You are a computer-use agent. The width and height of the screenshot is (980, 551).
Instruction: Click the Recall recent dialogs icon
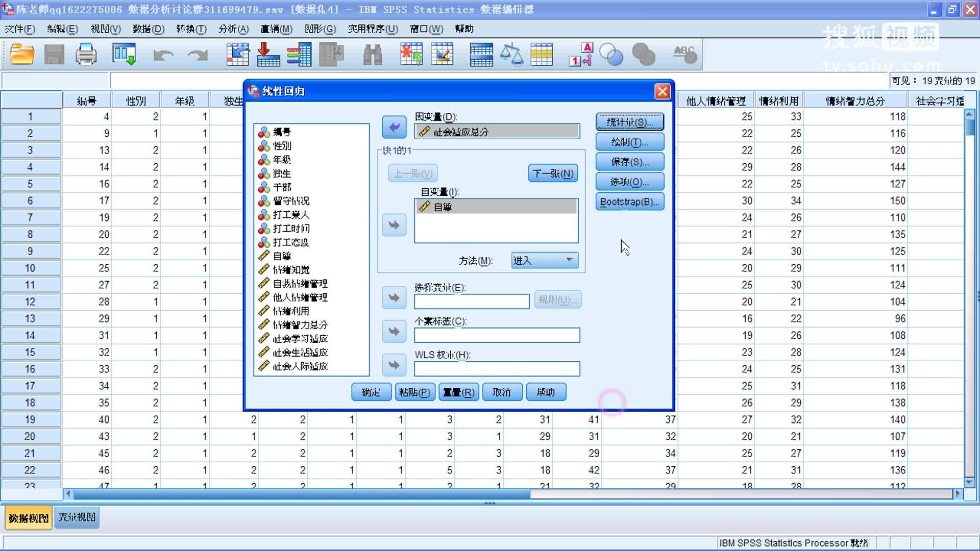pos(124,54)
